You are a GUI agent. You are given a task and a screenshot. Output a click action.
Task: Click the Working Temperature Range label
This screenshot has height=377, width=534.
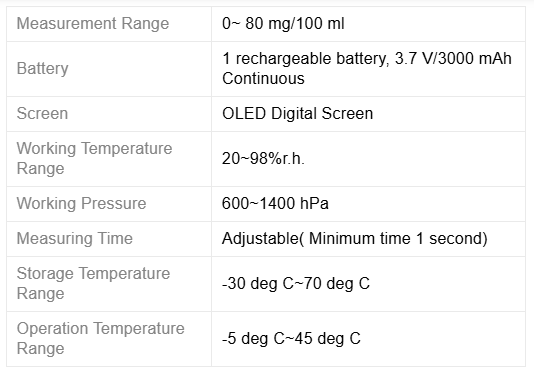pyautogui.click(x=94, y=158)
